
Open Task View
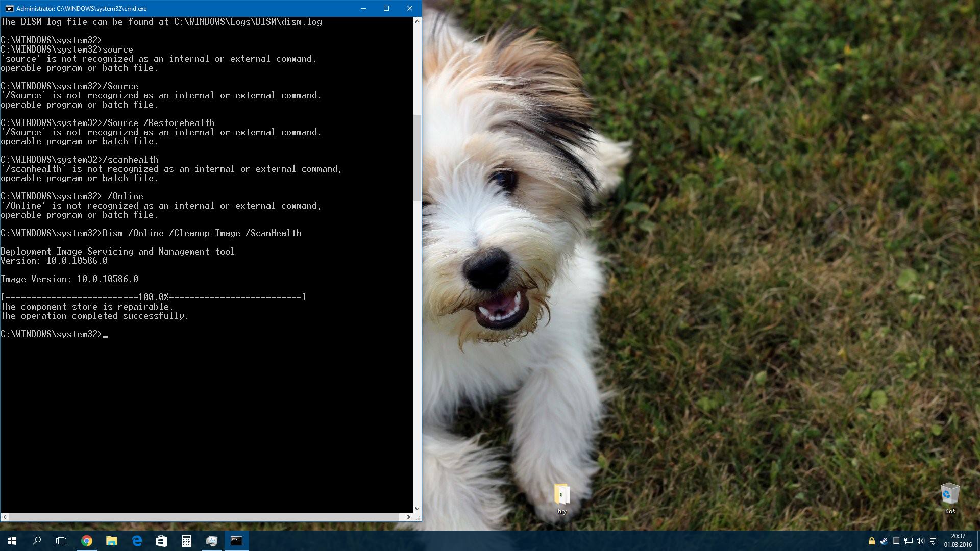(x=61, y=541)
